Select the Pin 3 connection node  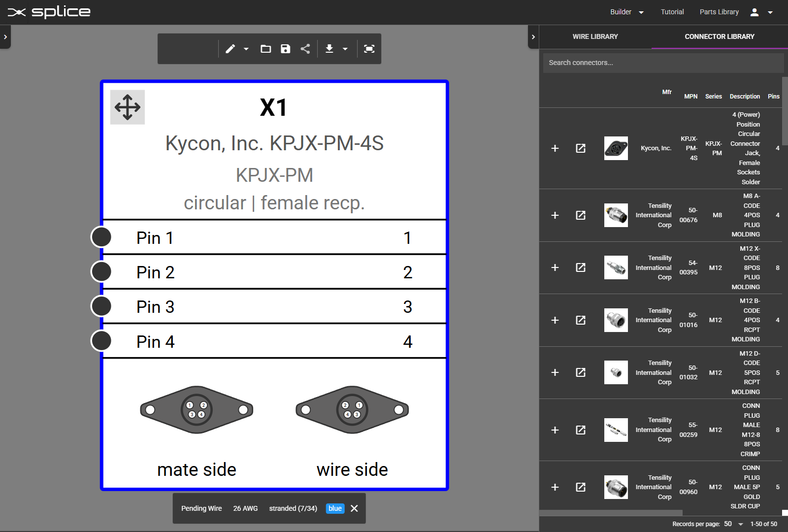(101, 306)
